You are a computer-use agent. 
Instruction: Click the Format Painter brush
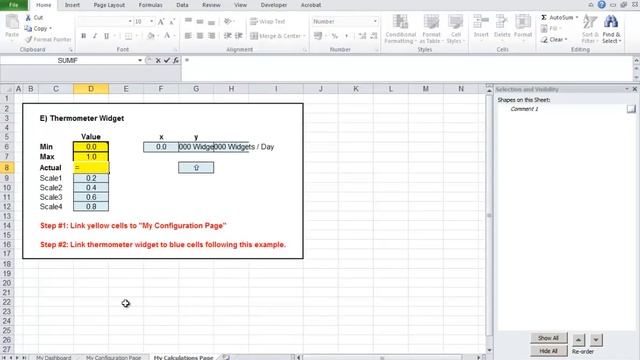point(28,40)
